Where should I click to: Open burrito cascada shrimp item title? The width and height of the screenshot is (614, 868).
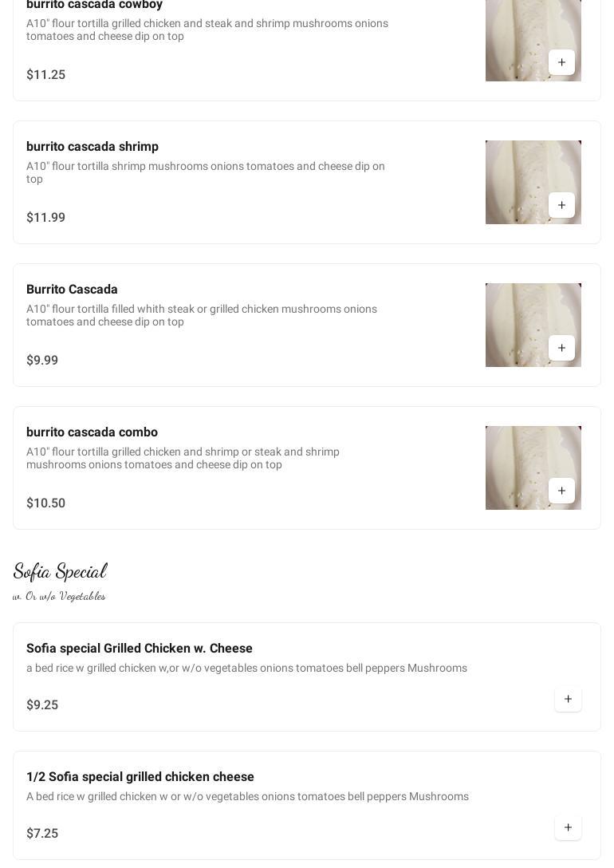point(92,147)
